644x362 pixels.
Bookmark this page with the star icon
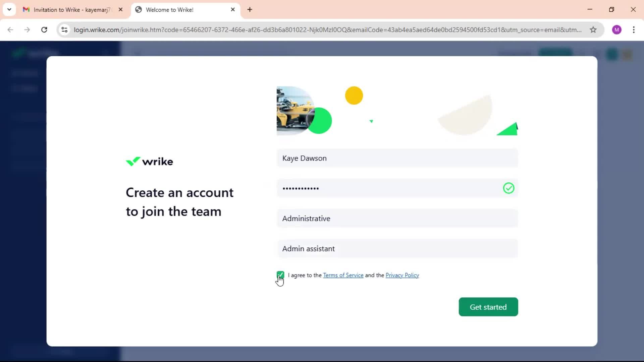click(x=593, y=29)
